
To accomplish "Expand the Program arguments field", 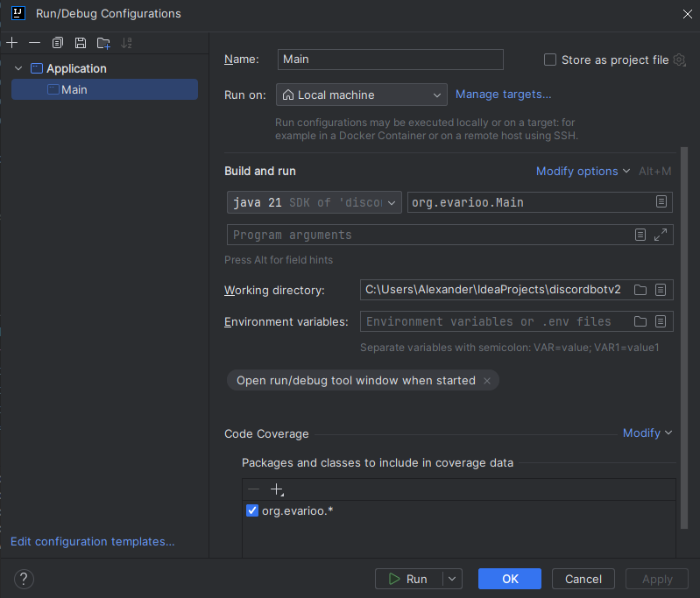I will click(x=661, y=235).
